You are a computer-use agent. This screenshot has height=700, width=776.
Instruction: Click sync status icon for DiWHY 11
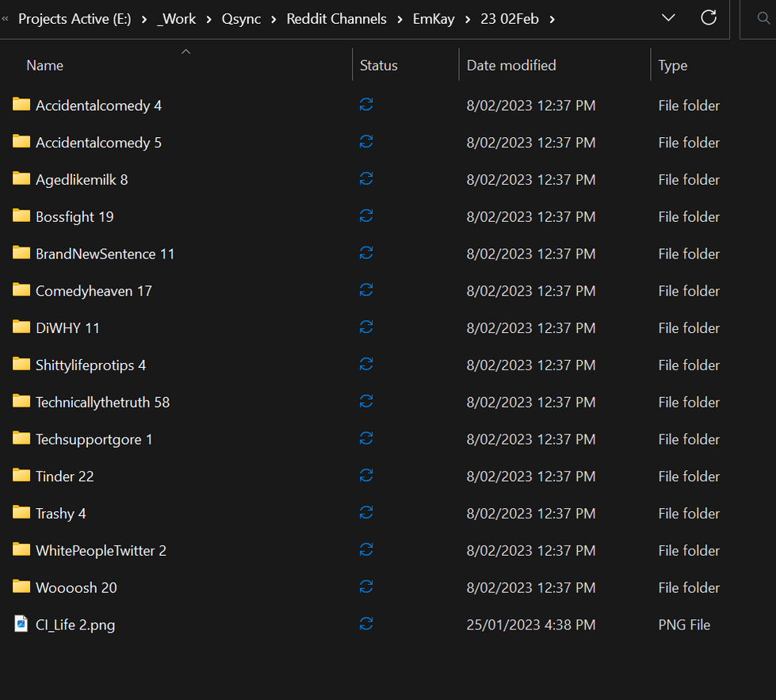(x=366, y=327)
